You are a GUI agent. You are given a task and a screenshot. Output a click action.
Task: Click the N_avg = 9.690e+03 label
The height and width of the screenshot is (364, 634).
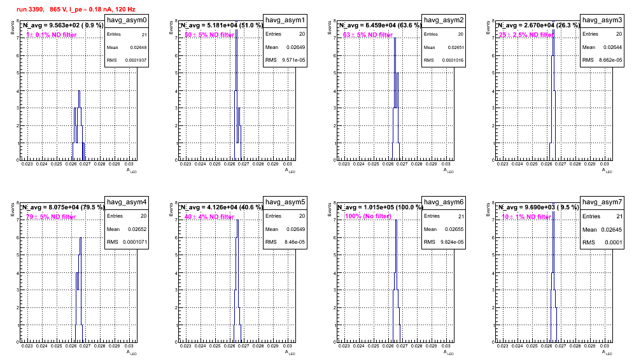(539, 207)
